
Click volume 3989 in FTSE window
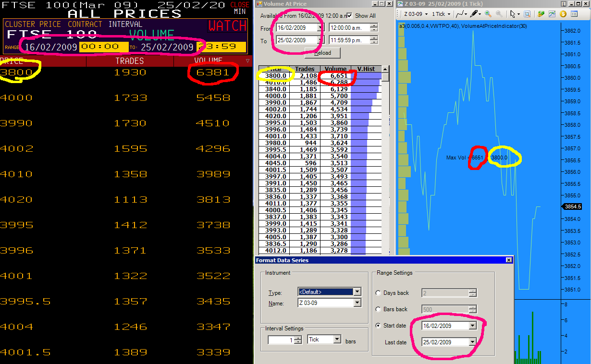pyautogui.click(x=213, y=174)
